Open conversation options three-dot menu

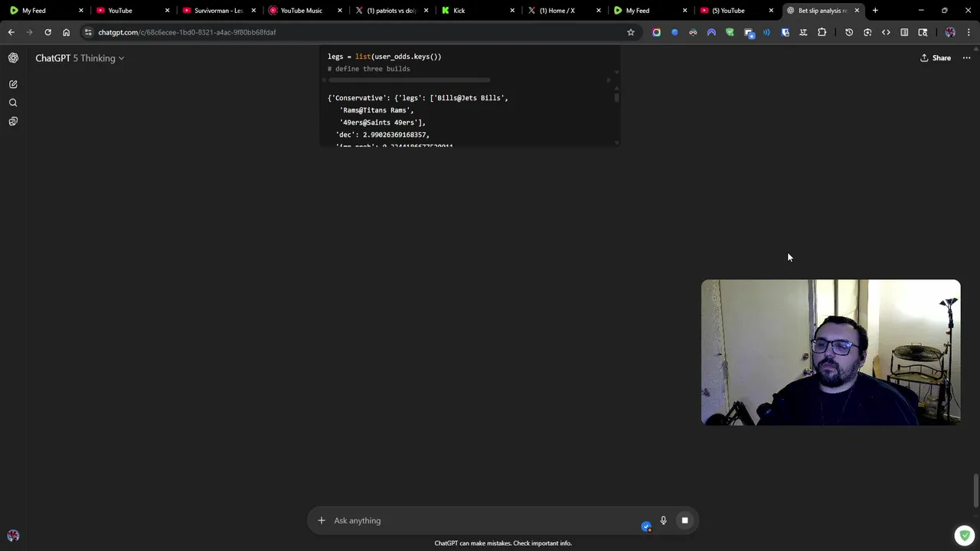pos(966,58)
